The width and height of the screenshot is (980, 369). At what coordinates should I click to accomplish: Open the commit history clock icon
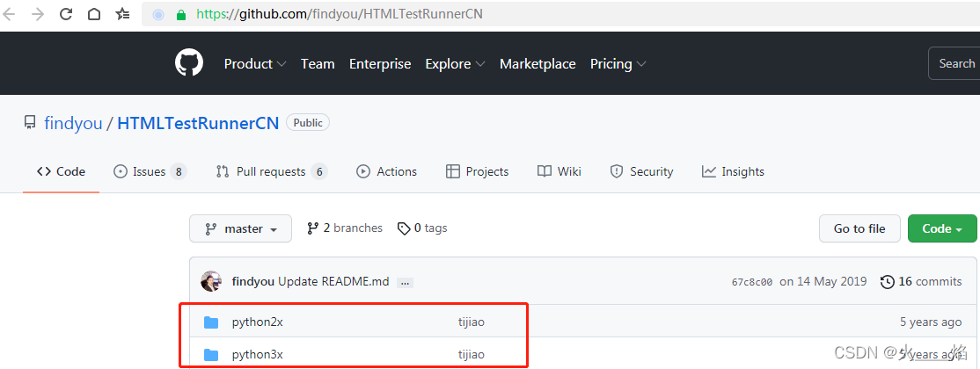[887, 282]
